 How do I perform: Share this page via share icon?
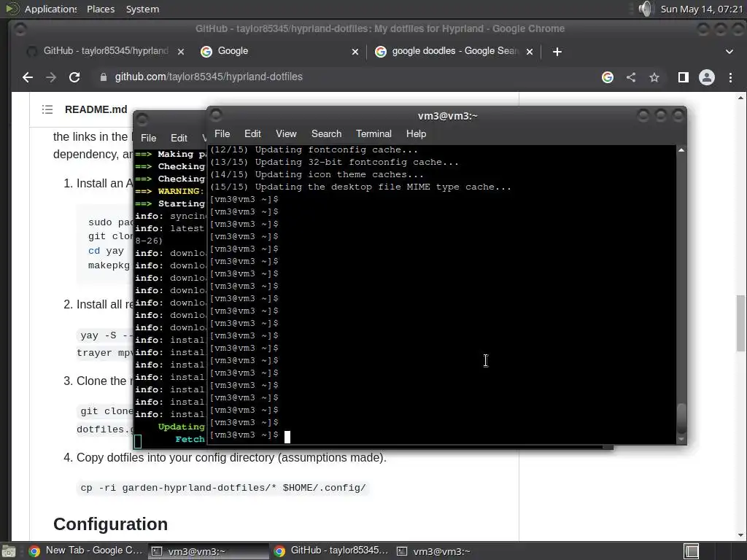pyautogui.click(x=631, y=77)
